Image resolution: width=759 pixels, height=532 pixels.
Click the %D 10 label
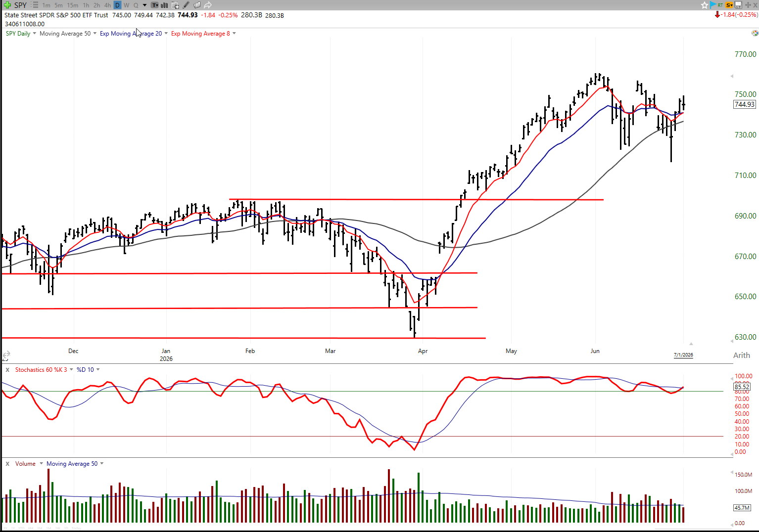click(85, 370)
